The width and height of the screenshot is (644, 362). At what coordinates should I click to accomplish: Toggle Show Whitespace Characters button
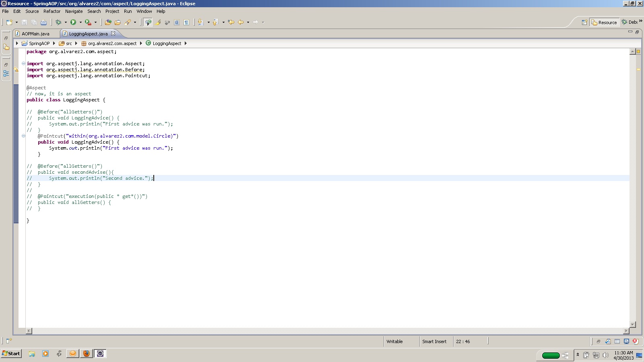pyautogui.click(x=186, y=23)
